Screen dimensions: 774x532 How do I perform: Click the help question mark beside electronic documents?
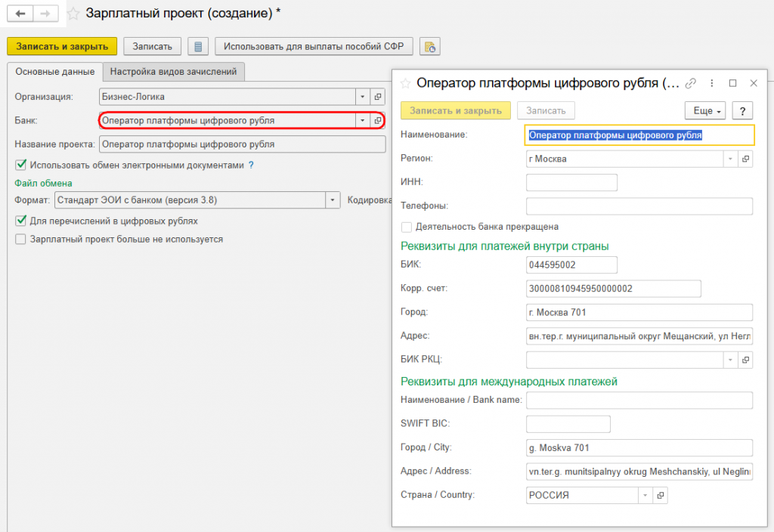coord(251,165)
